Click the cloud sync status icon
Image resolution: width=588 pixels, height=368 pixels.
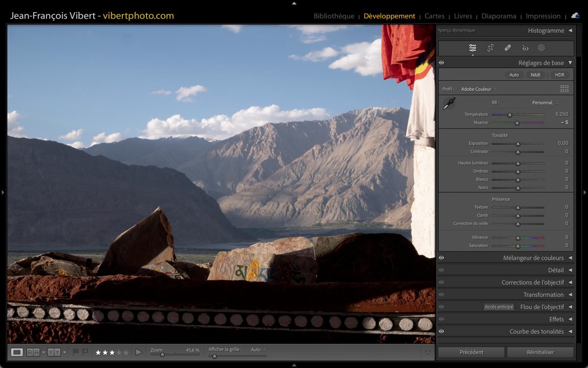[x=575, y=16]
